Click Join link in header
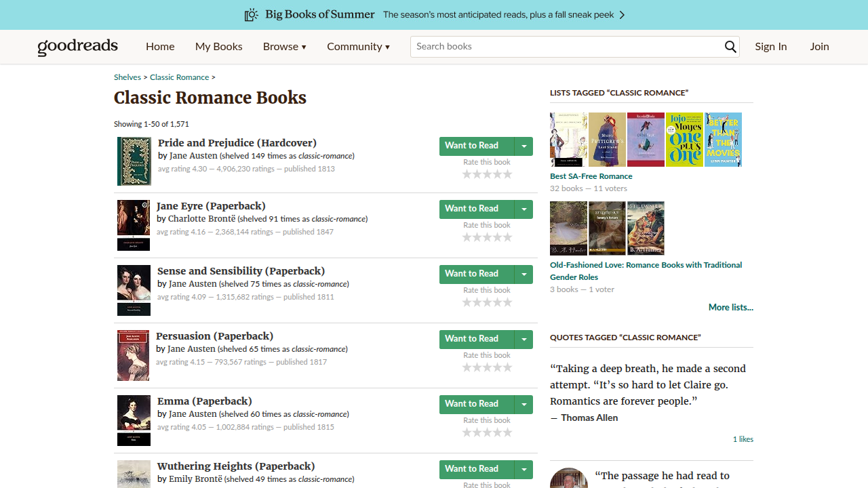 tap(819, 47)
